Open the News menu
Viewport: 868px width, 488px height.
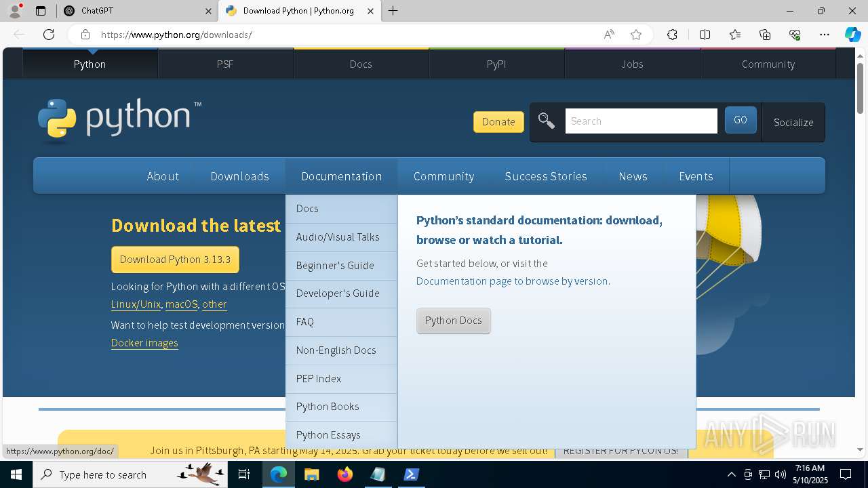(633, 176)
